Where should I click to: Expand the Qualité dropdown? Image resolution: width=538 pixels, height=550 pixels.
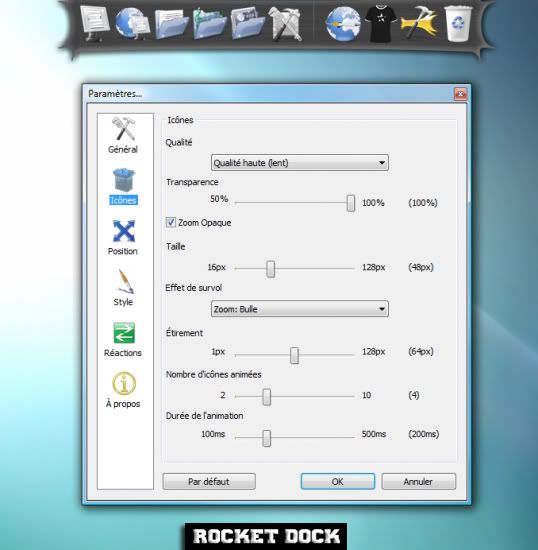300,163
